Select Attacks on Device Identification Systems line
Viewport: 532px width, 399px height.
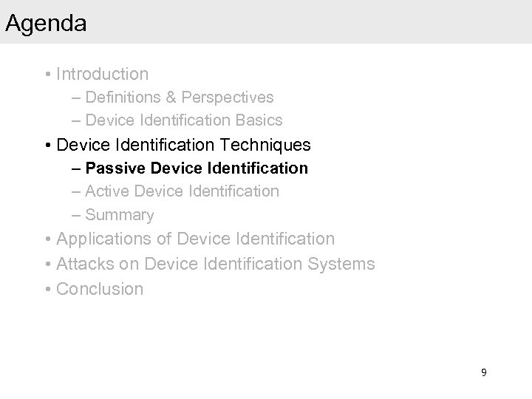[x=215, y=263]
